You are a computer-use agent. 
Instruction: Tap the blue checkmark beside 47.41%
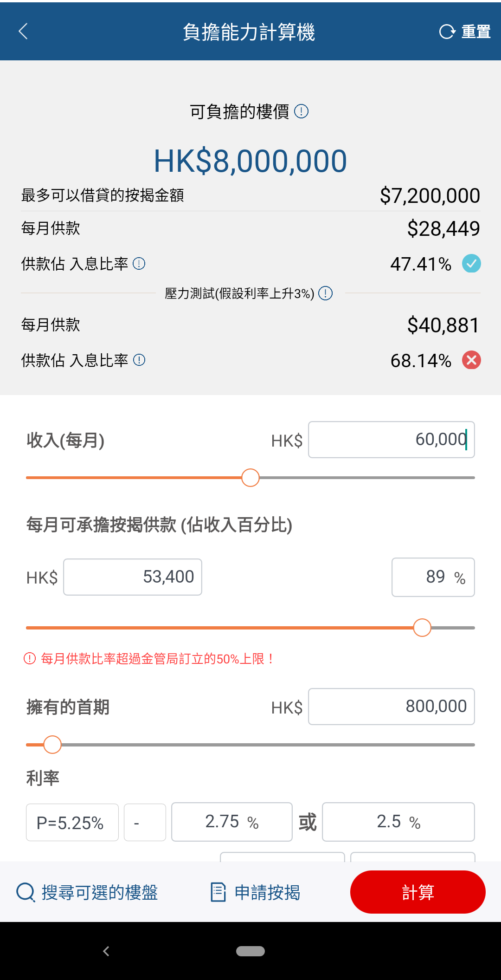(471, 264)
